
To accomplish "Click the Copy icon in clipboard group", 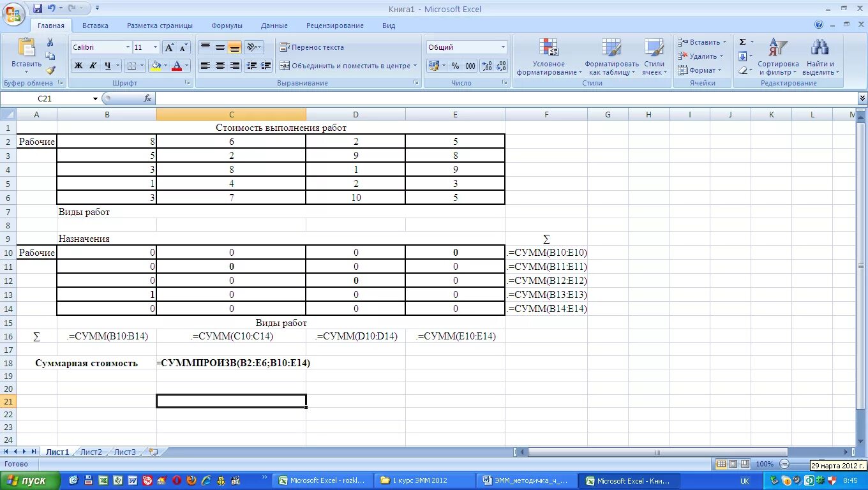I will click(x=50, y=56).
